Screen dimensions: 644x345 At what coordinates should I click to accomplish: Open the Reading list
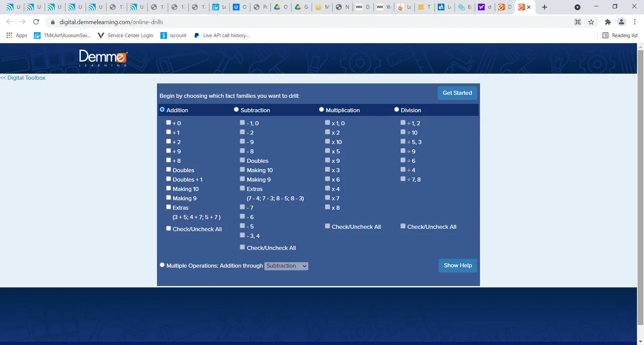(620, 35)
